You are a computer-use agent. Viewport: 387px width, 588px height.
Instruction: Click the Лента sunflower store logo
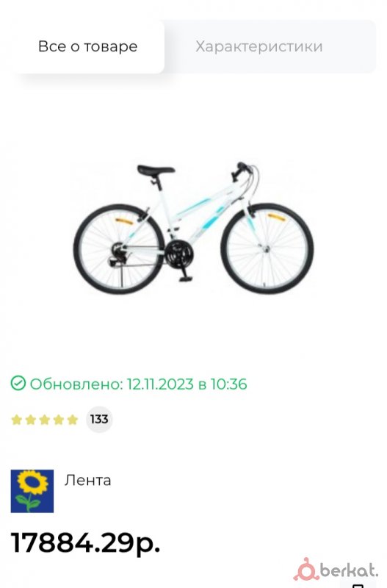32,491
